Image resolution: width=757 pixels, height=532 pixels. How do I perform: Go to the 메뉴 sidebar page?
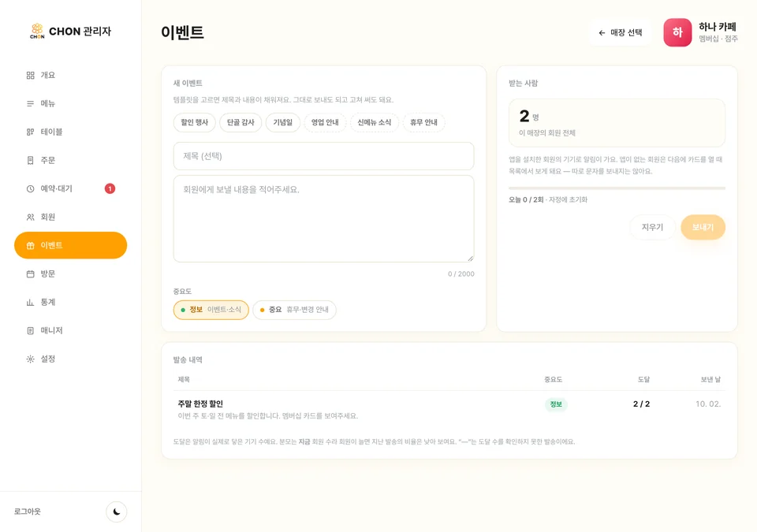(x=70, y=104)
